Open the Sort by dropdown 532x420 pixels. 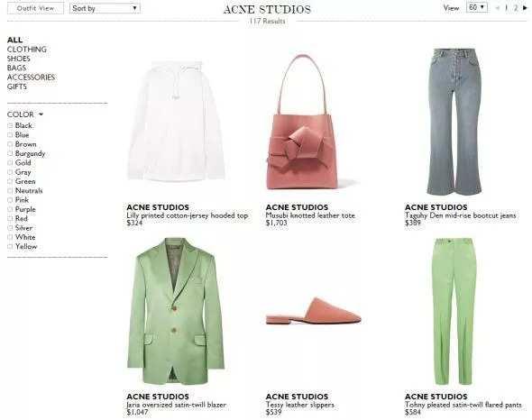pyautogui.click(x=105, y=8)
